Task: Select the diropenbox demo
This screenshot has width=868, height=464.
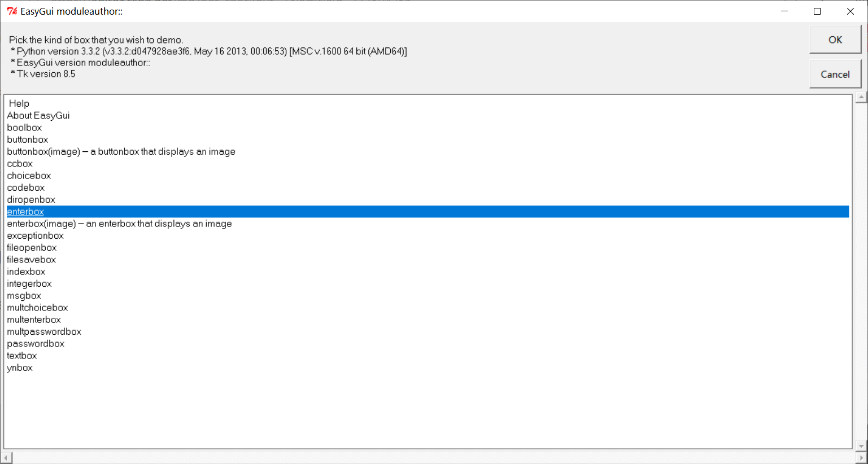Action: 31,199
